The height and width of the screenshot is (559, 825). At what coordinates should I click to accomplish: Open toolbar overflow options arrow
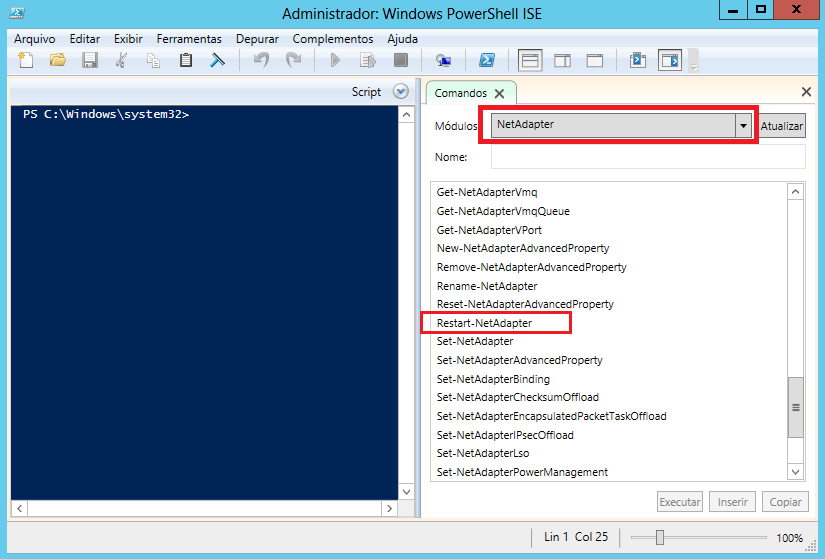(x=694, y=67)
